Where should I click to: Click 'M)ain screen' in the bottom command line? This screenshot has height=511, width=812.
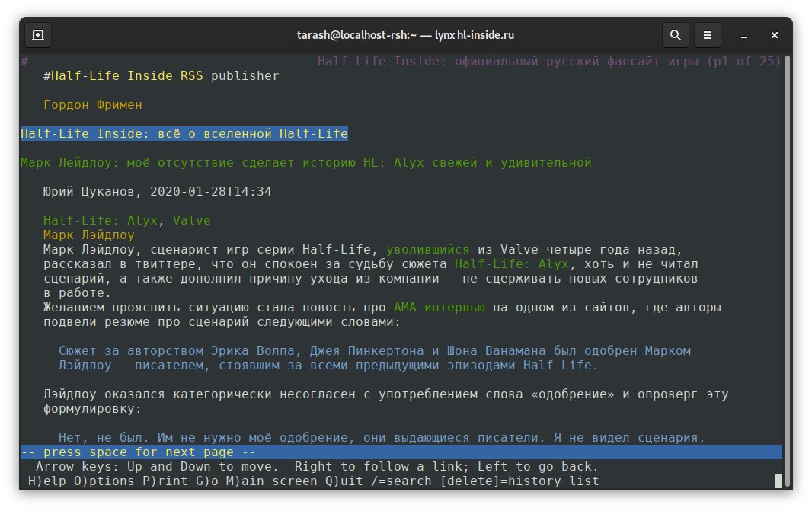tap(271, 481)
